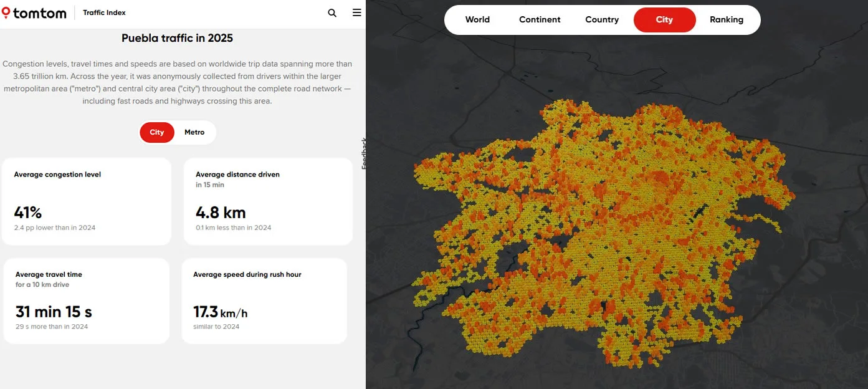The height and width of the screenshot is (389, 868).
Task: Click the Average congestion level card
Action: 87,201
